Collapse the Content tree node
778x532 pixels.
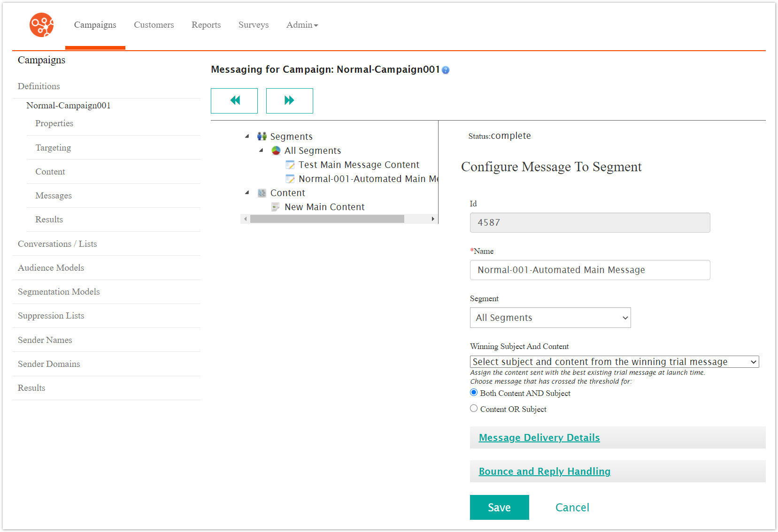247,193
